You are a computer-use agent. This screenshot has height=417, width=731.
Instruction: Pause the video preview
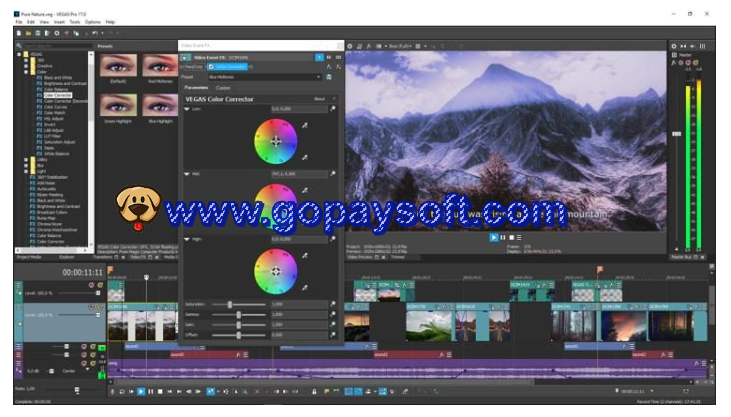pos(503,237)
